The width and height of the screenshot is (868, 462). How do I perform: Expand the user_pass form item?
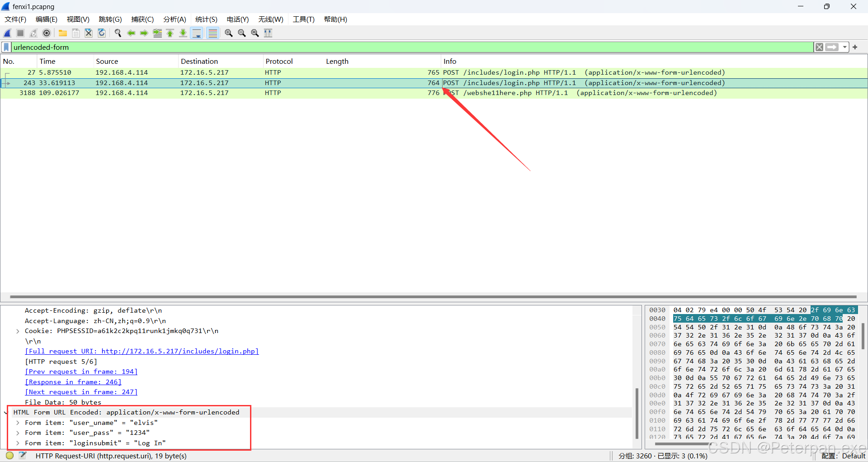[x=18, y=433]
